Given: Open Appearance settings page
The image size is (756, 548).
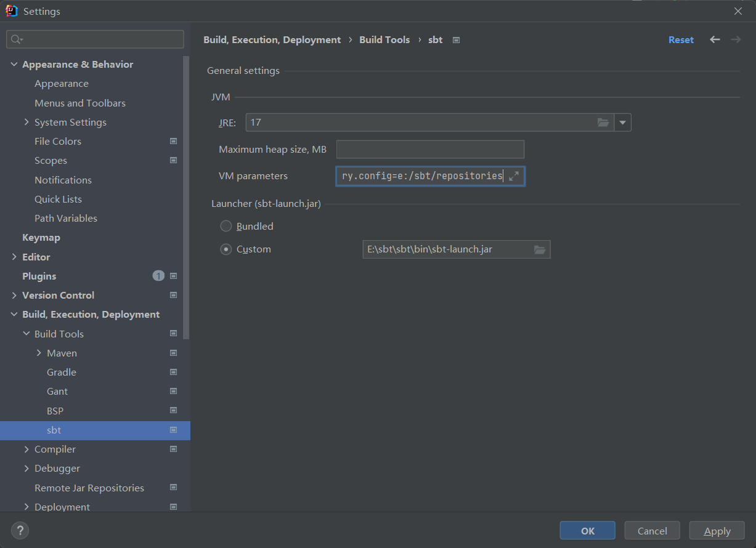Looking at the screenshot, I should tap(62, 83).
